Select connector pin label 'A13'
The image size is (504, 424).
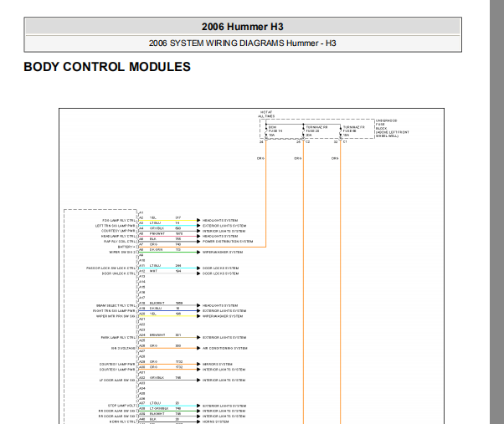142,276
